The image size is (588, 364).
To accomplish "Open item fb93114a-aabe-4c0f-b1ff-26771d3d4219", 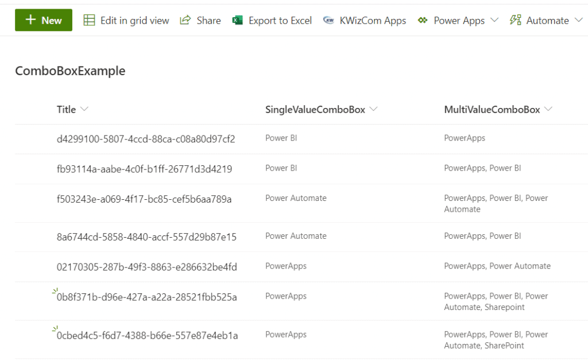I will pyautogui.click(x=144, y=169).
